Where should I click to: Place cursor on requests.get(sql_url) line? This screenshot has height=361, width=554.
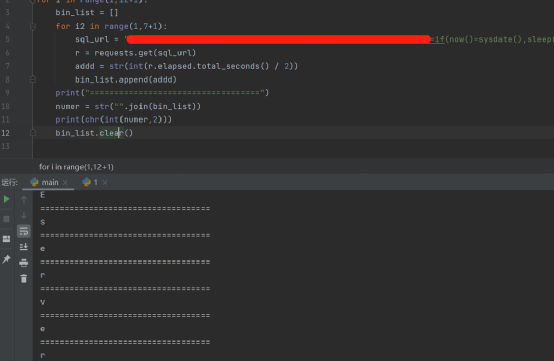(135, 53)
